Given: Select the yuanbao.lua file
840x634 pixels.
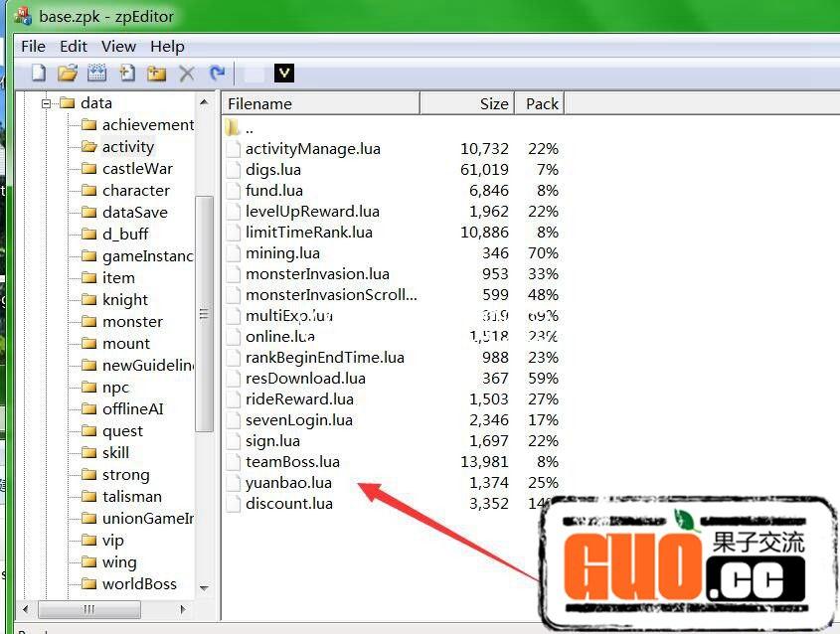Looking at the screenshot, I should [x=288, y=482].
